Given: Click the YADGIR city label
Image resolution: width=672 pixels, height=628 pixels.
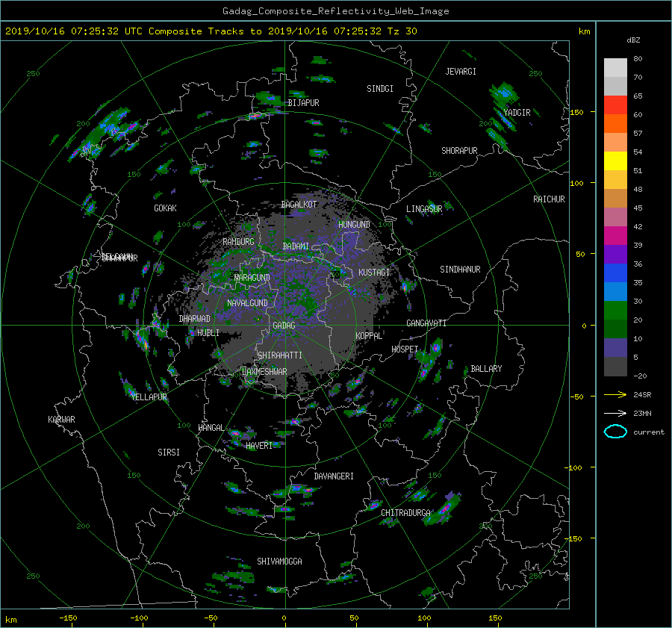Looking at the screenshot, I should tap(517, 113).
